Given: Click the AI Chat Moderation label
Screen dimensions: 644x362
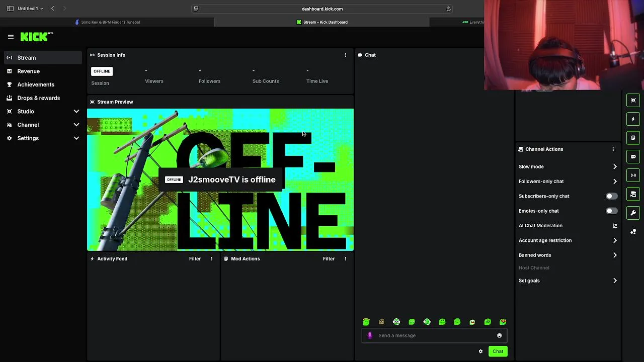Looking at the screenshot, I should point(540,226).
